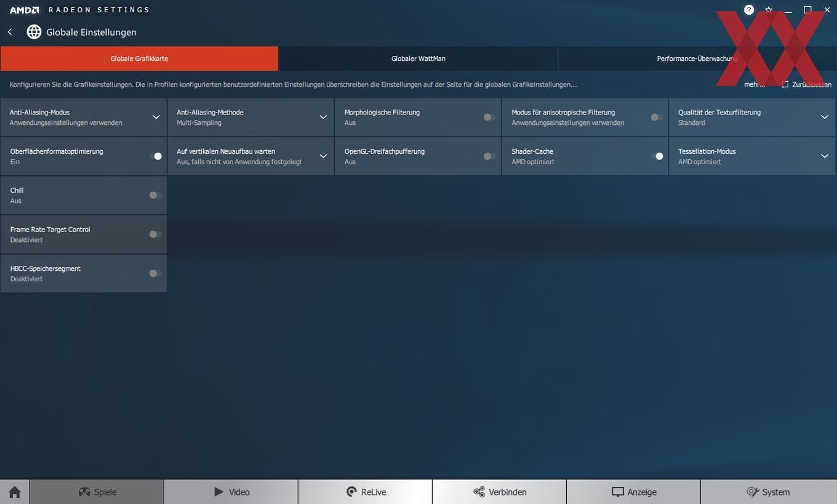
Task: Click the Multi-Sampling value text
Action: click(199, 123)
